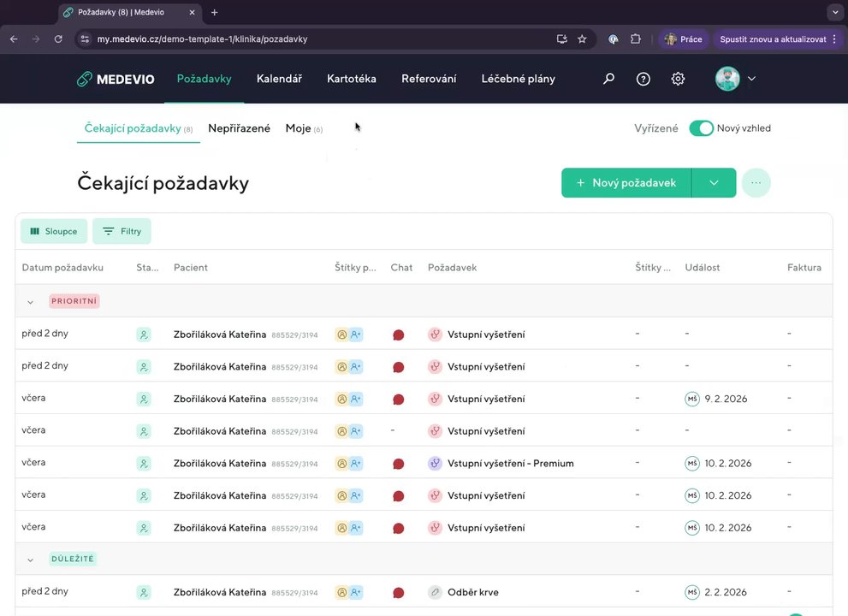Click the user avatar photo
This screenshot has height=616, width=848.
727,79
